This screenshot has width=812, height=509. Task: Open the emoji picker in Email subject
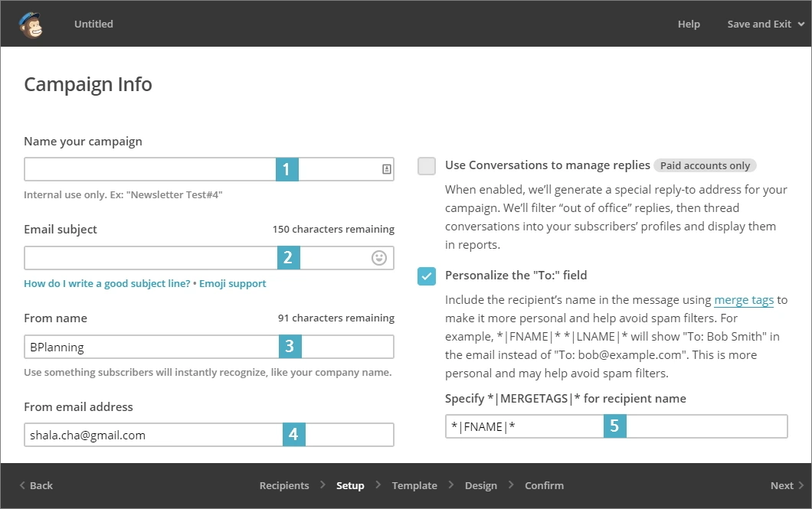[x=379, y=258]
